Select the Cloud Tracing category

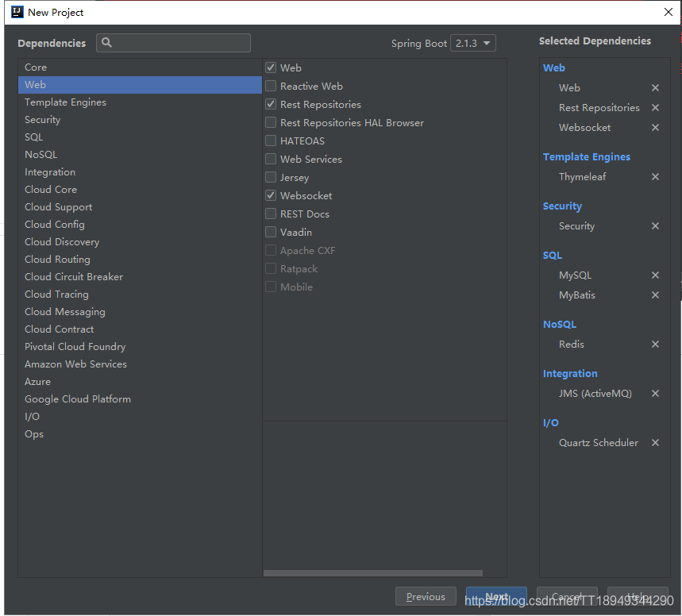click(140, 295)
